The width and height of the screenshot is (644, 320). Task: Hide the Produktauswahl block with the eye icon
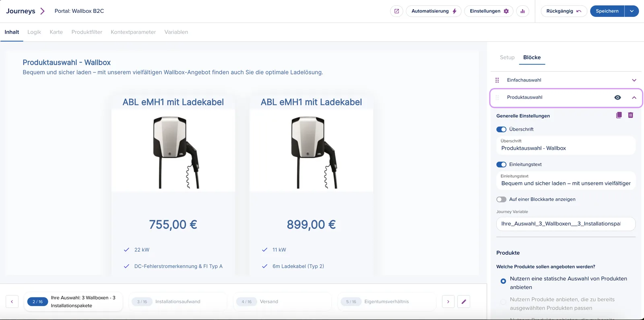[x=618, y=97]
